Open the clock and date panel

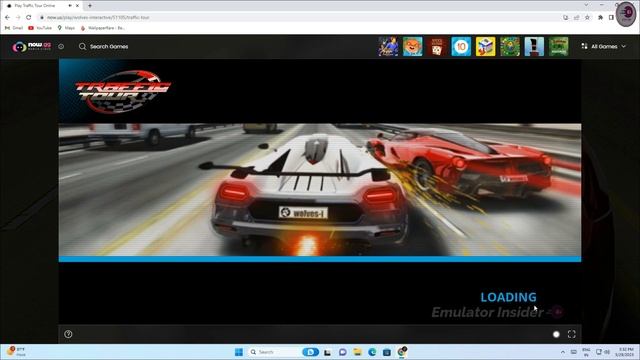[625, 352]
